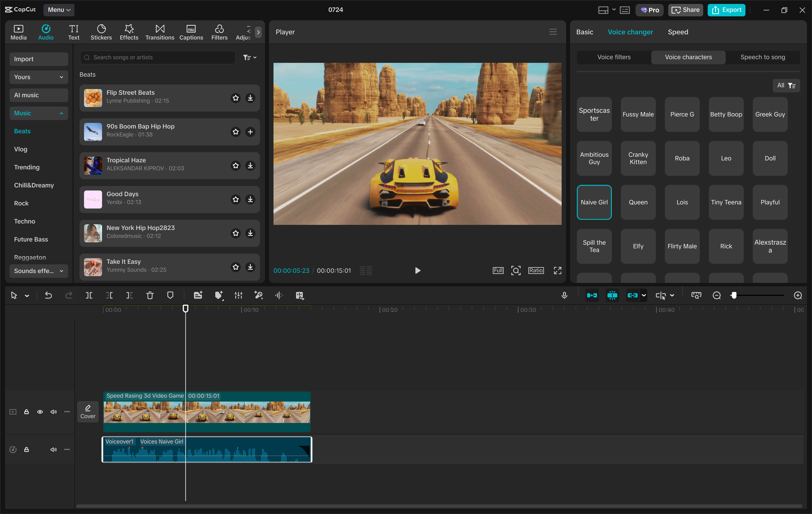This screenshot has width=812, height=514.
Task: Open the Filters panel
Action: (x=219, y=32)
